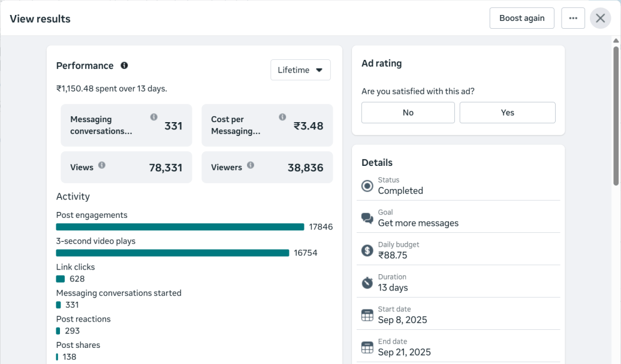The image size is (621, 364).
Task: Click the Viewers info icon
Action: (251, 165)
